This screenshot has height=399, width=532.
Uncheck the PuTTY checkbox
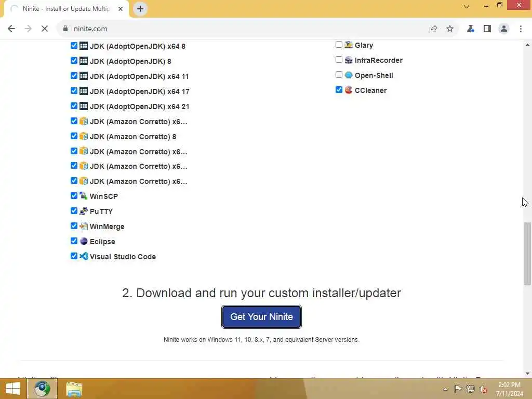coord(74,211)
